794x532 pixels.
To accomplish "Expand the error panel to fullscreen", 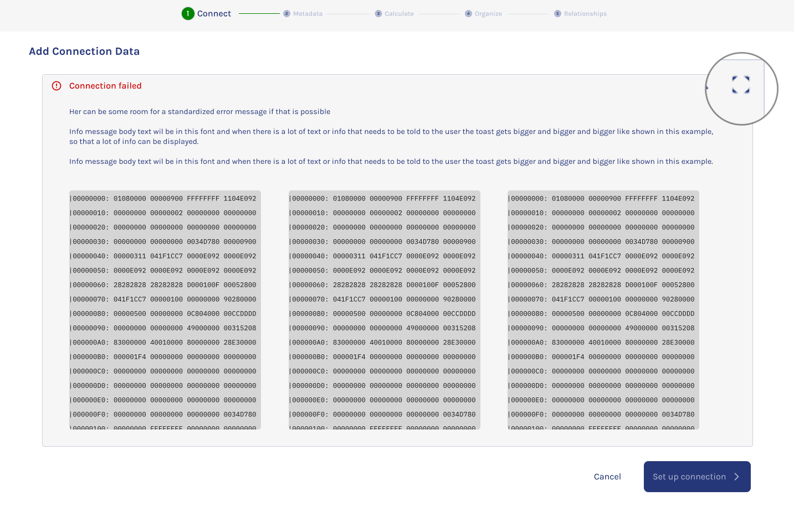I will pyautogui.click(x=741, y=85).
